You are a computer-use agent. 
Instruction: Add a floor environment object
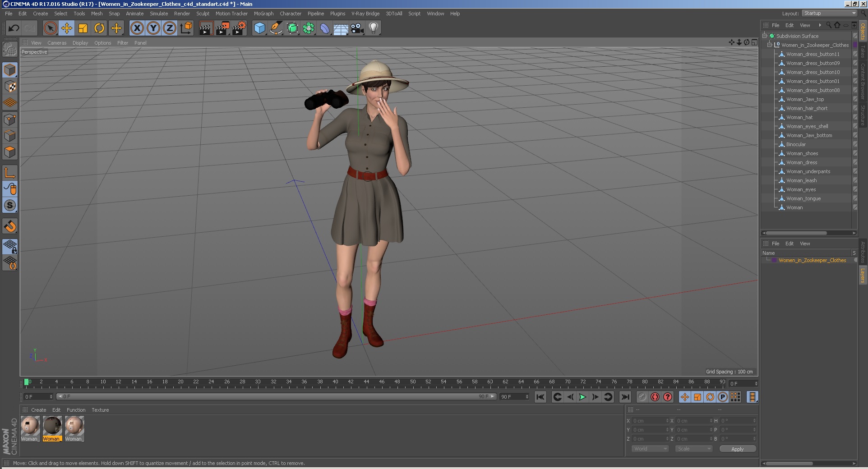pos(341,28)
